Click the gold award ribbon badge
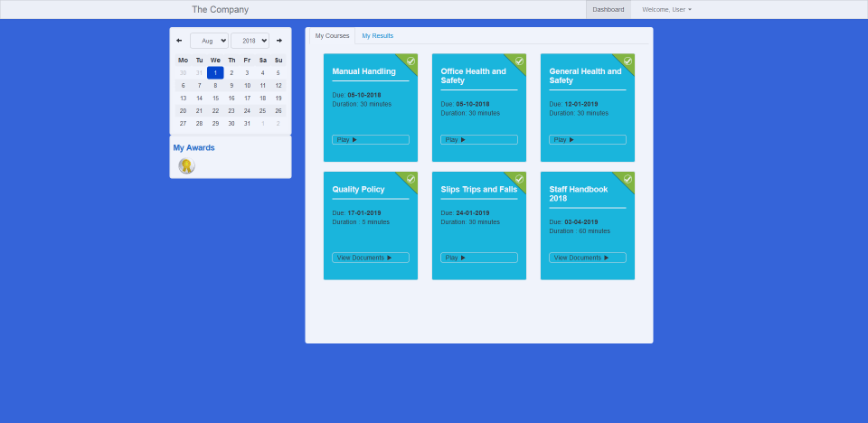The image size is (868, 423). tap(186, 165)
